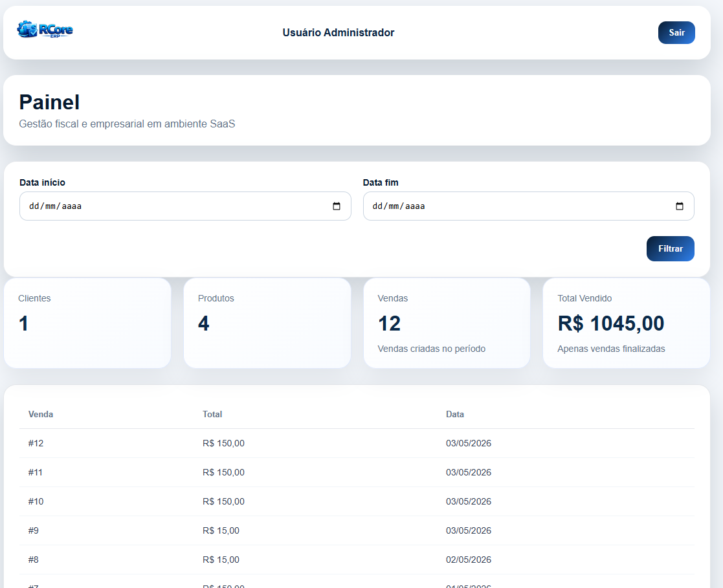Click the Vendas count value 12

coord(389,323)
